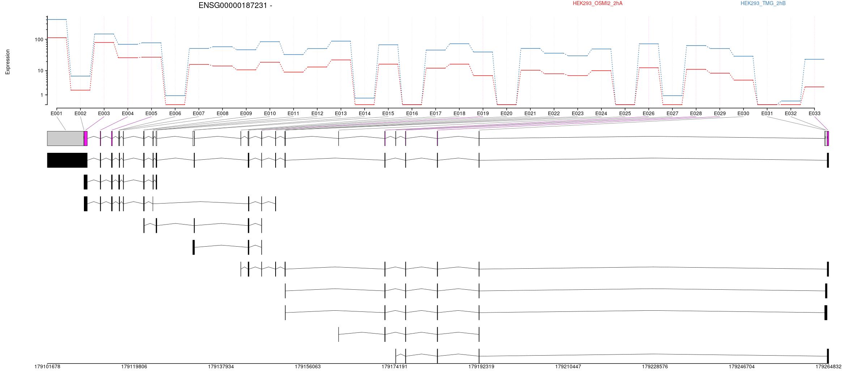
Task: Click the exon label E031
Action: pos(767,113)
